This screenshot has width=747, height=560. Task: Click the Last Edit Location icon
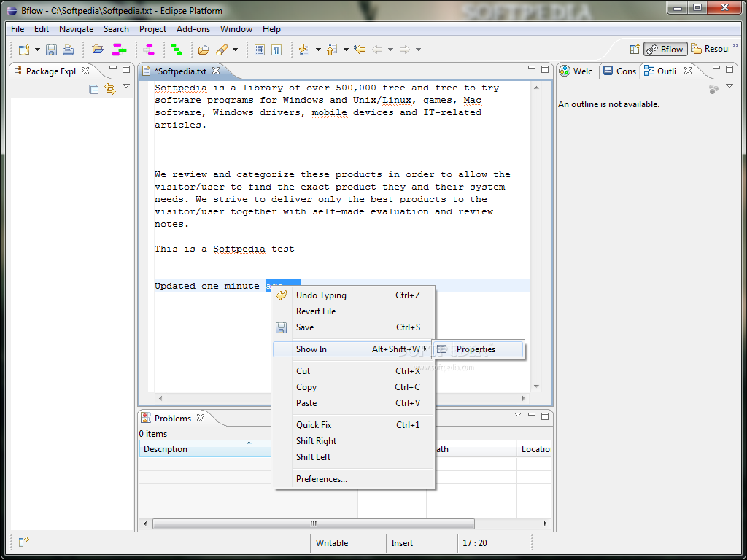point(360,49)
